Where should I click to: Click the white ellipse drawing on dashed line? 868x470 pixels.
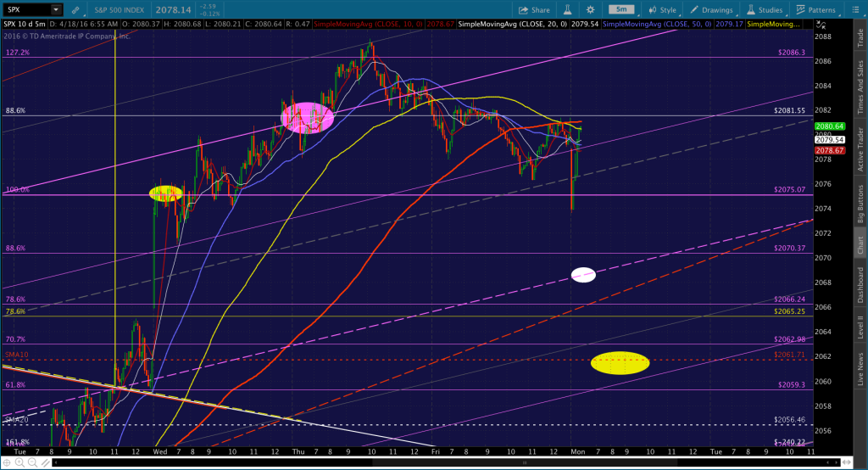pos(583,275)
